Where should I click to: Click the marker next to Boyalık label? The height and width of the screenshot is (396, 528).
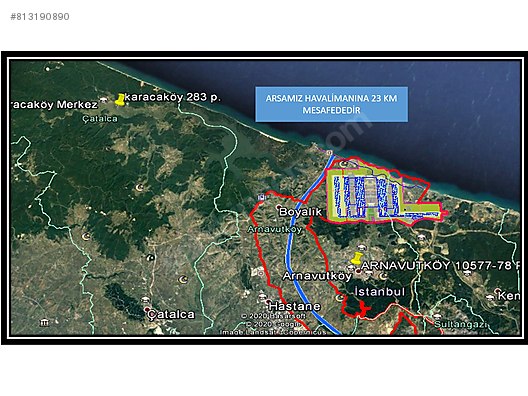point(278,206)
